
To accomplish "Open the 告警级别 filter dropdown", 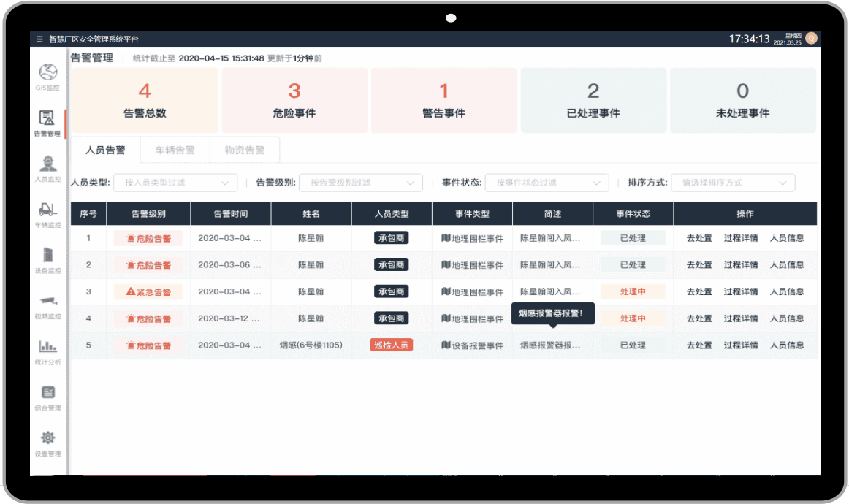I will (x=361, y=183).
